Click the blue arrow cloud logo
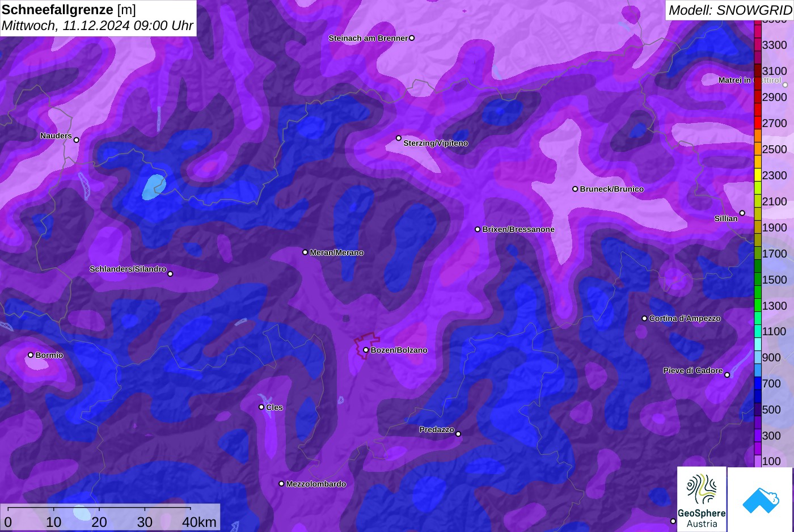The width and height of the screenshot is (794, 532). (x=761, y=500)
